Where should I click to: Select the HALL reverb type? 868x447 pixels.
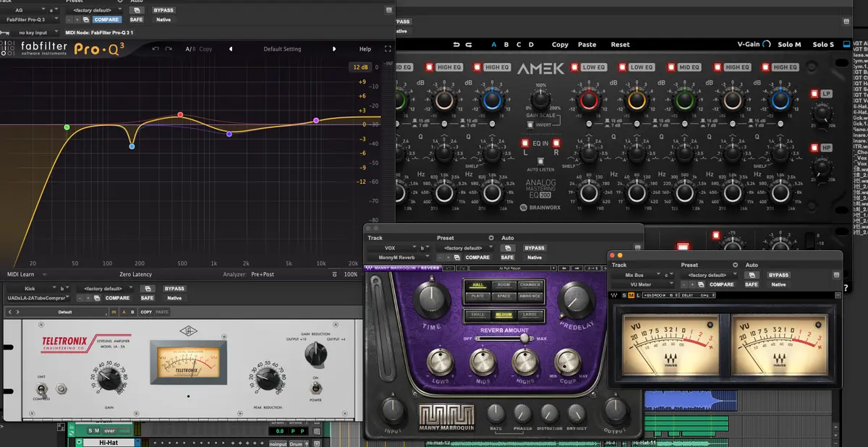point(477,285)
